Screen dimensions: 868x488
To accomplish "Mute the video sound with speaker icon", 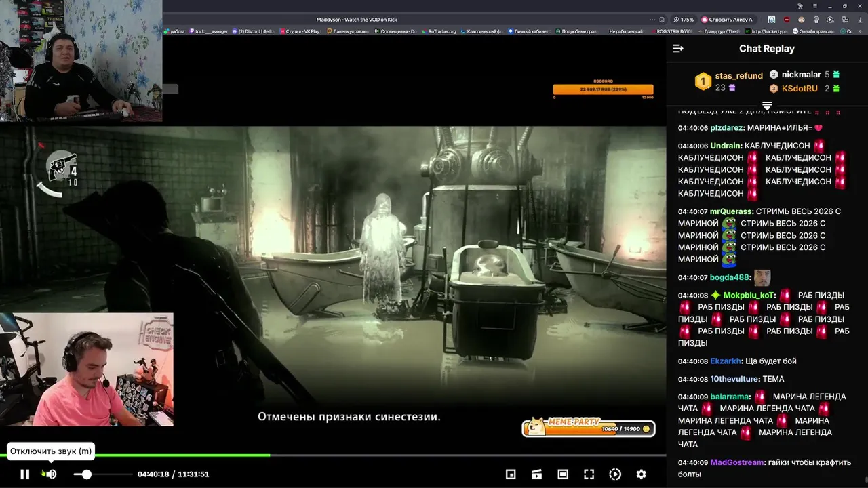I will tap(52, 474).
